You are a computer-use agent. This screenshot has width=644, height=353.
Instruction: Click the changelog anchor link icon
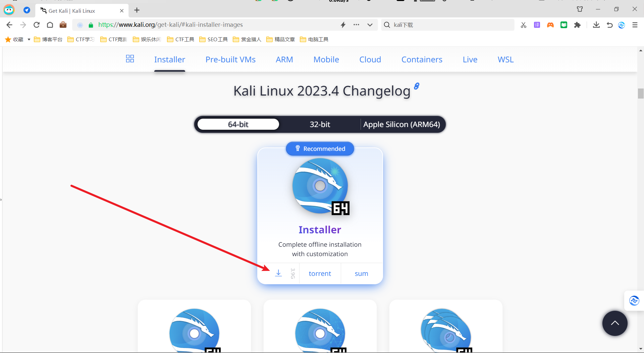[417, 86]
